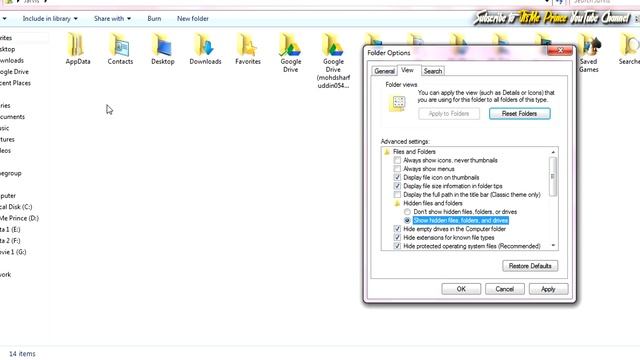Click the Folder views icon in dialog
Image resolution: width=640 pixels, height=360 pixels.
[x=398, y=103]
